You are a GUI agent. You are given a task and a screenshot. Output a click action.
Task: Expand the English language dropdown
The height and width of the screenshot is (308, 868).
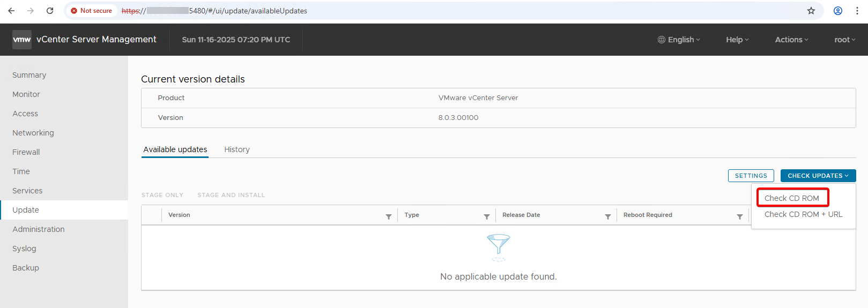pos(679,40)
